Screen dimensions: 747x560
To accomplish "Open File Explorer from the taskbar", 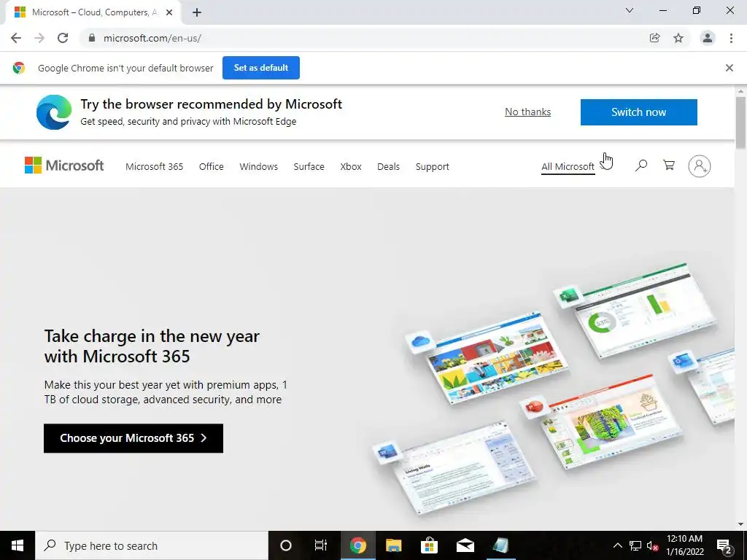I will point(393,545).
